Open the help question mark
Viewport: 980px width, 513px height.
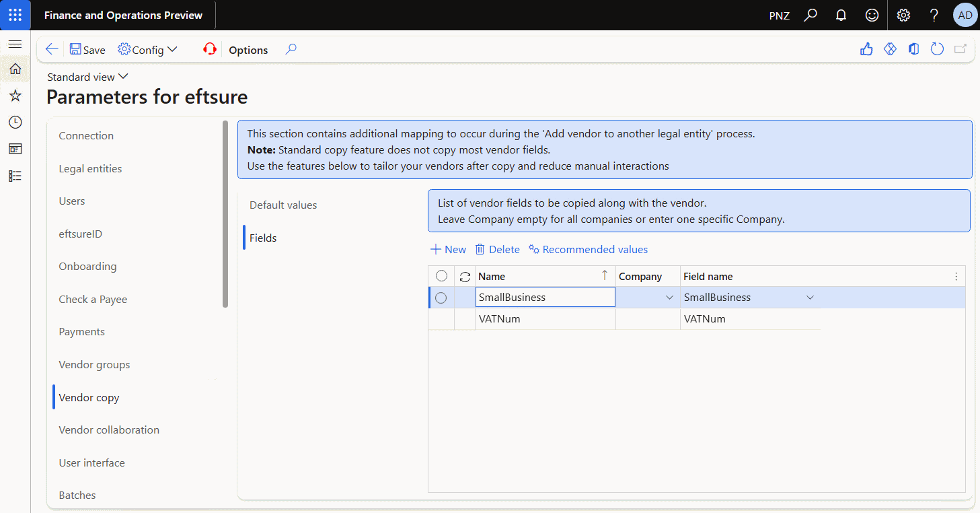pyautogui.click(x=934, y=15)
